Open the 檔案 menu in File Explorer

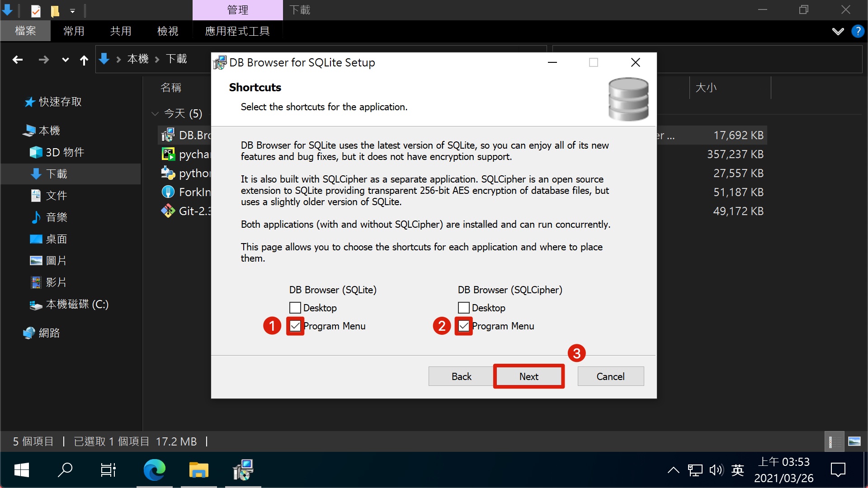(x=25, y=31)
